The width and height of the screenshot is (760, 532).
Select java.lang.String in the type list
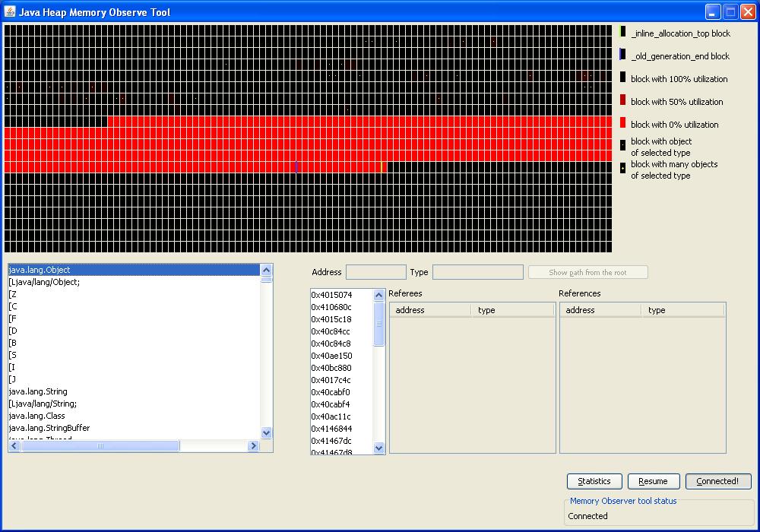pyautogui.click(x=135, y=391)
